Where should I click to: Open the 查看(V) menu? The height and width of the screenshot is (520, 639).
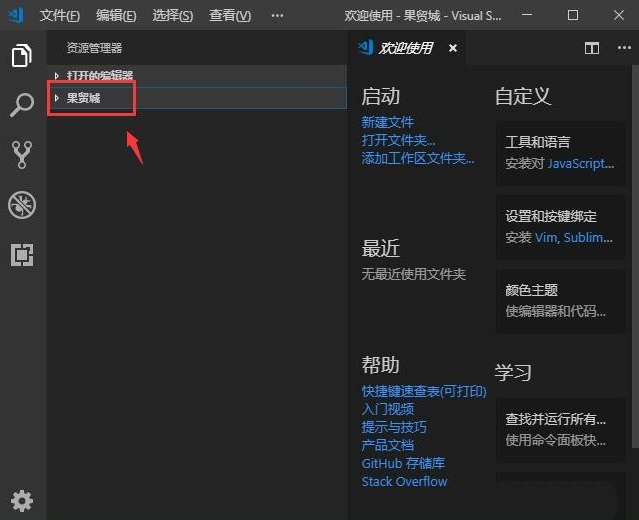point(230,15)
